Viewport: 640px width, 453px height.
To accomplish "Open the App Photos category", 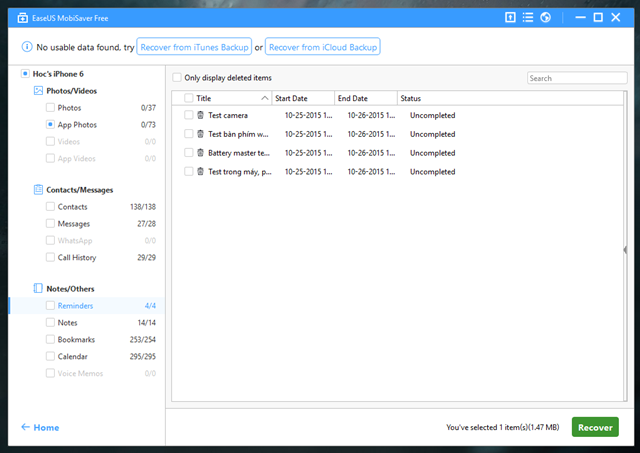I will (77, 124).
